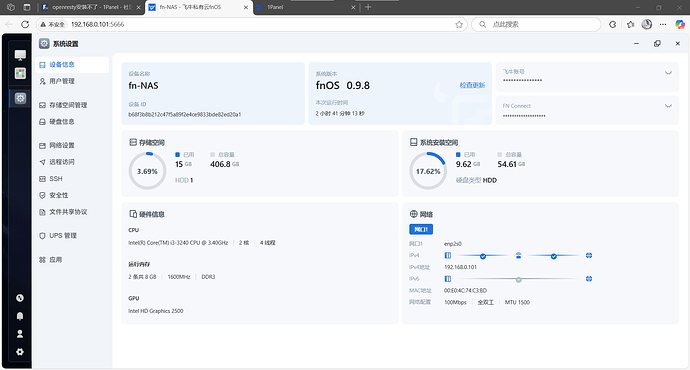Click the globe network icon in dock

(20, 298)
